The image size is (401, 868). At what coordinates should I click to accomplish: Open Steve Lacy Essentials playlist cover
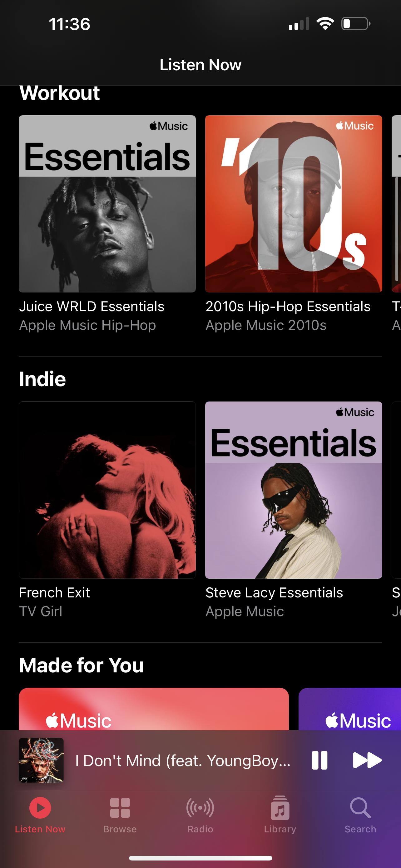[294, 490]
